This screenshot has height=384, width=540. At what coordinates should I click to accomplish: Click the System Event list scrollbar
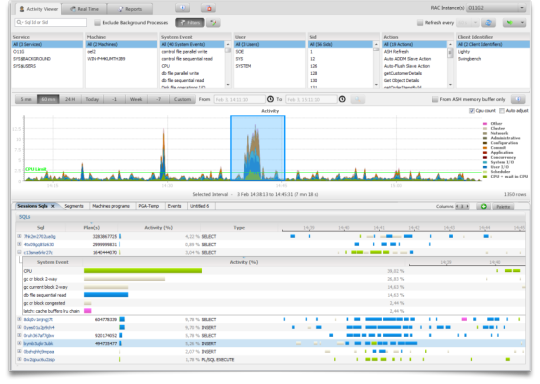(x=228, y=64)
